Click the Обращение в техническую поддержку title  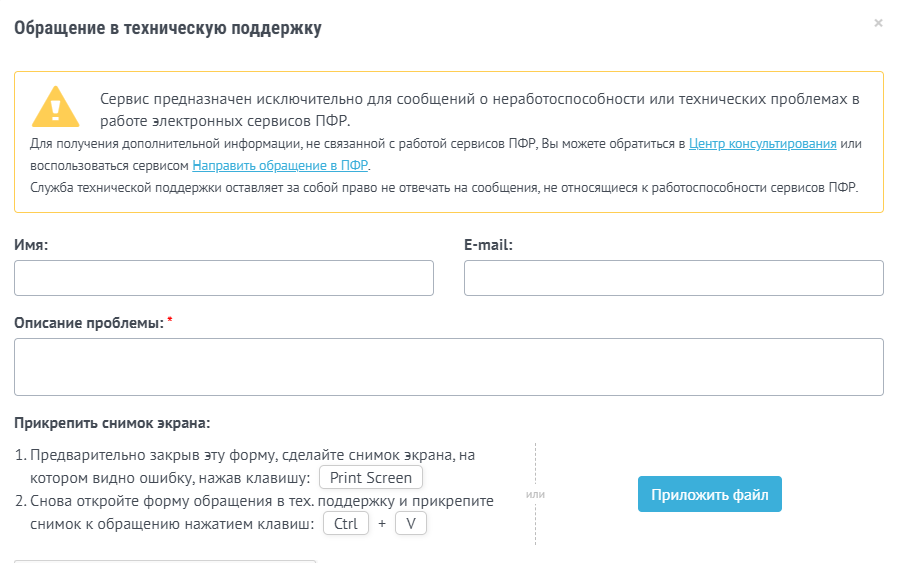coord(168,28)
